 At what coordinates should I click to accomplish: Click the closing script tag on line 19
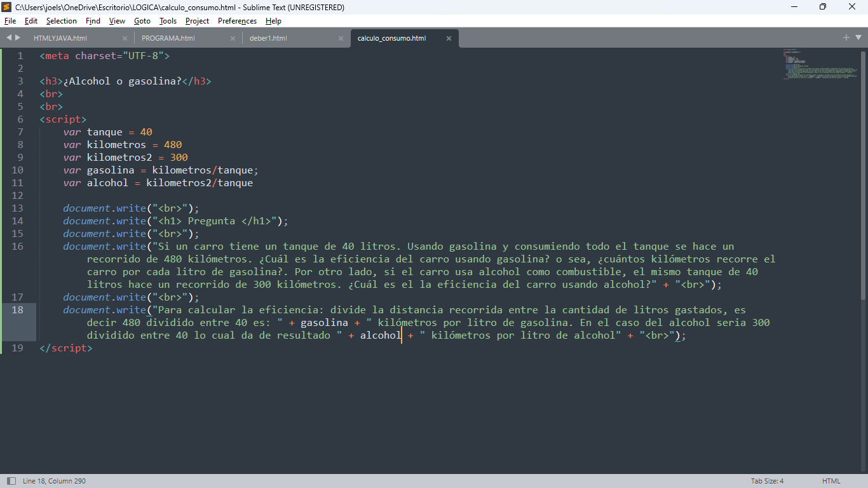66,348
